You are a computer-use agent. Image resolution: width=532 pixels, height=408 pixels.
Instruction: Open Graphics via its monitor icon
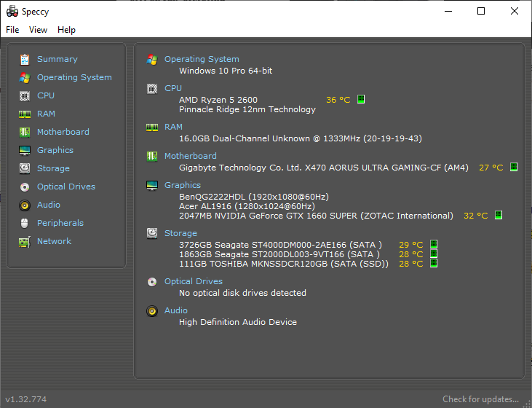point(25,150)
